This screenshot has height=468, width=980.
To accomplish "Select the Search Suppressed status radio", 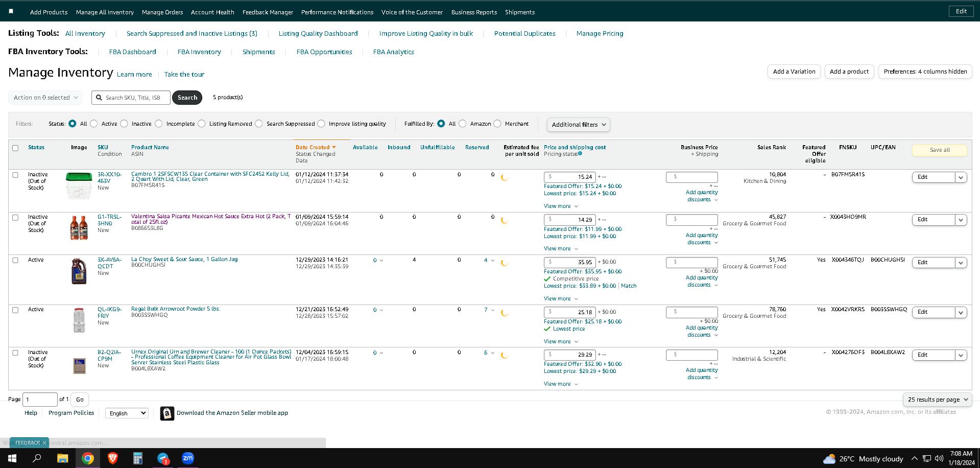I will [x=259, y=124].
